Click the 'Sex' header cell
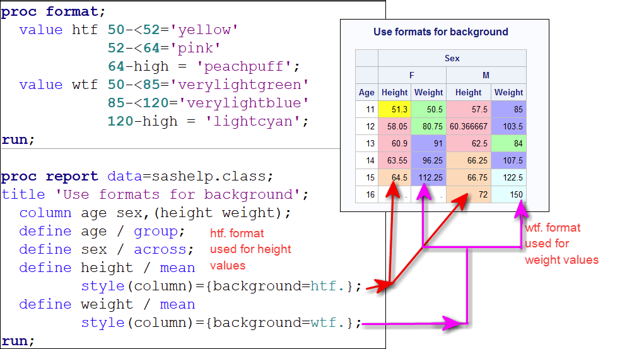 452,58
